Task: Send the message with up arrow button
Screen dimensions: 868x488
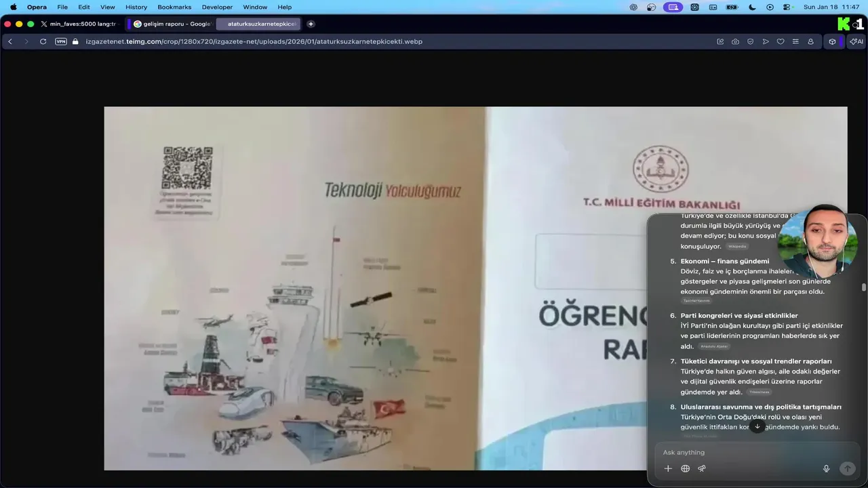Action: tap(847, 468)
